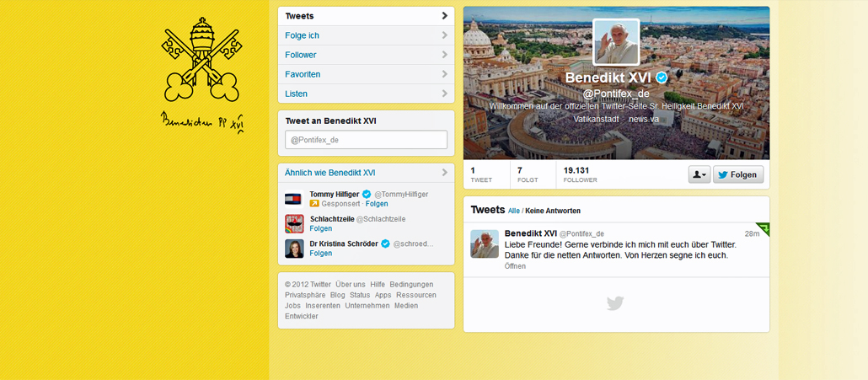Viewport: 868px width, 380px height.
Task: Select the Tweets sidebar tab
Action: [366, 16]
